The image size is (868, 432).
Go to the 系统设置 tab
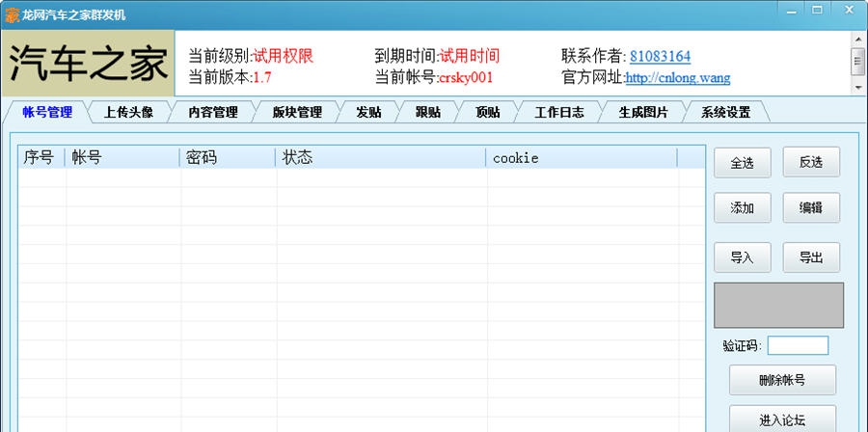(x=725, y=112)
